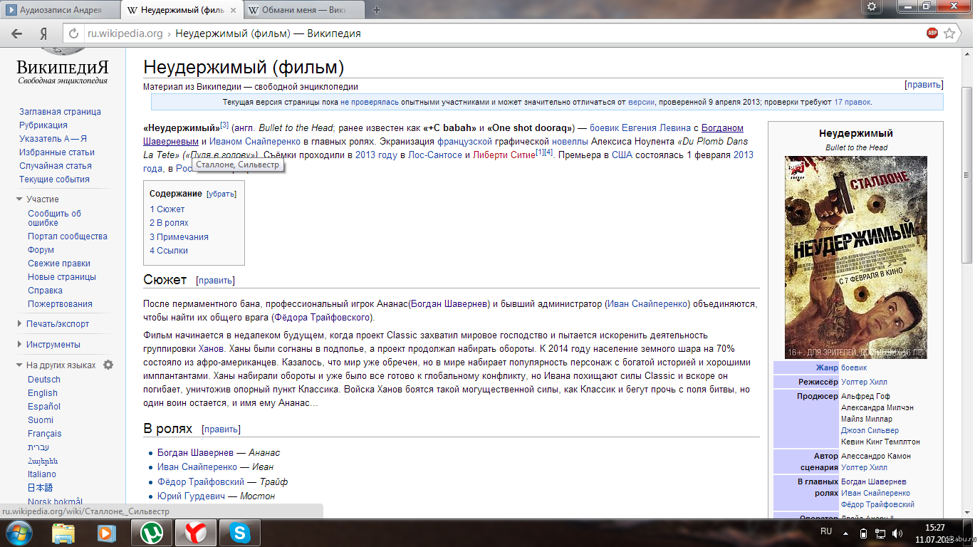Click the page vertical scrollbar thumb
980x547 pixels.
(x=966, y=174)
